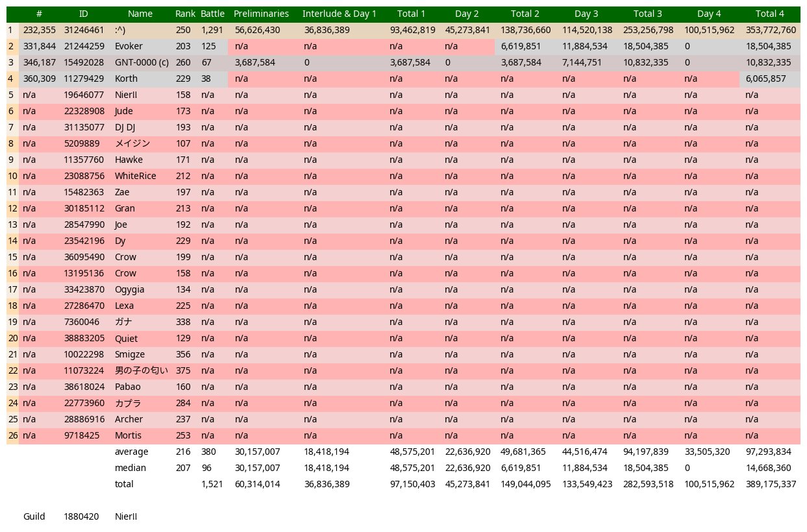This screenshot has width=807, height=532.
Task: Select the name cell 'GNT-0000 (c)'
Action: click(x=142, y=62)
